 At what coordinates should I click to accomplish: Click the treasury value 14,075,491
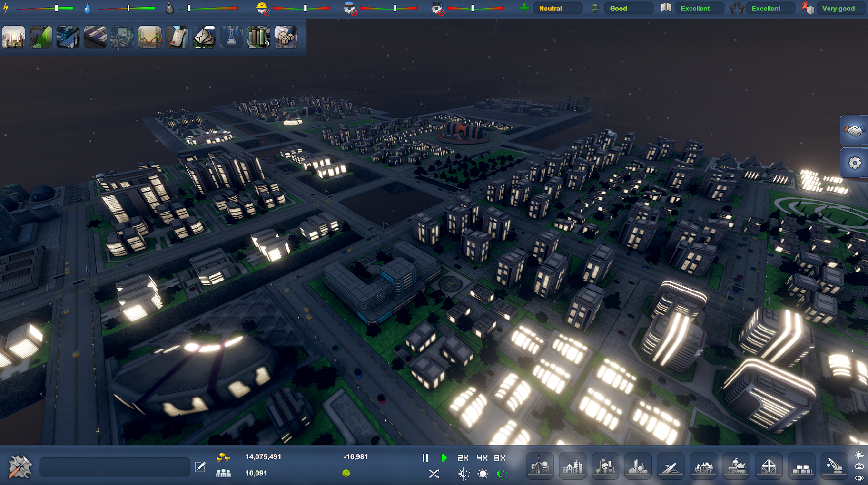[x=263, y=457]
